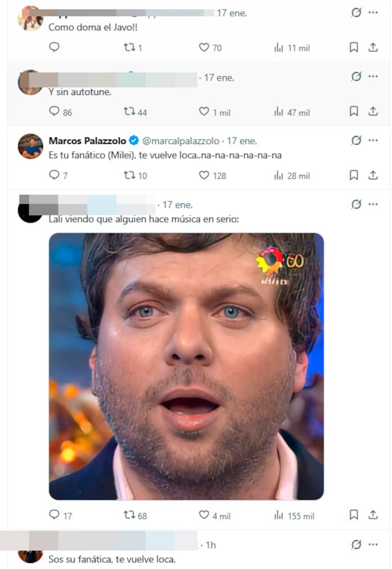Click Marcos Palazzolo's profile avatar
This screenshot has width=392, height=569.
(x=31, y=146)
